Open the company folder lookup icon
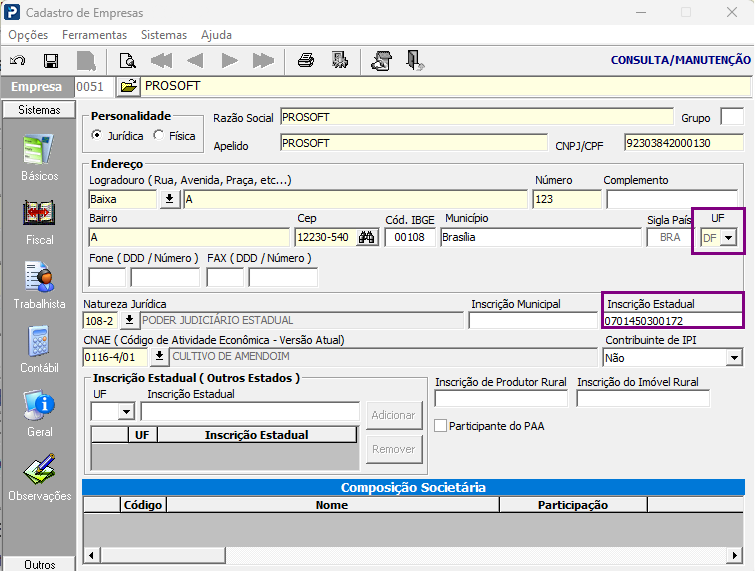The image size is (755, 572). tap(128, 87)
